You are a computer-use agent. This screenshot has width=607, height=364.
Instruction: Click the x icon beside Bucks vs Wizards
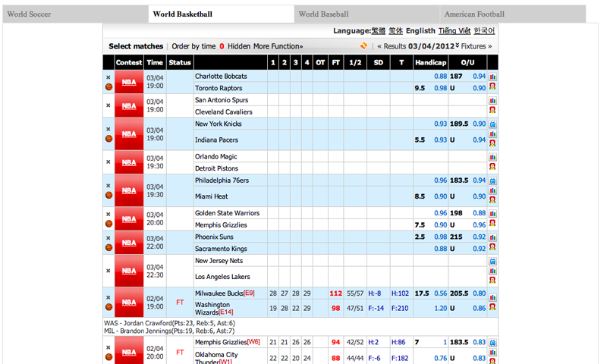[x=109, y=297]
